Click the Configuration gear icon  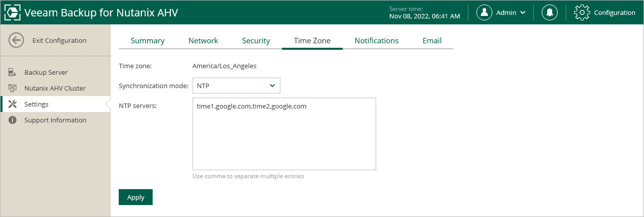(x=582, y=12)
